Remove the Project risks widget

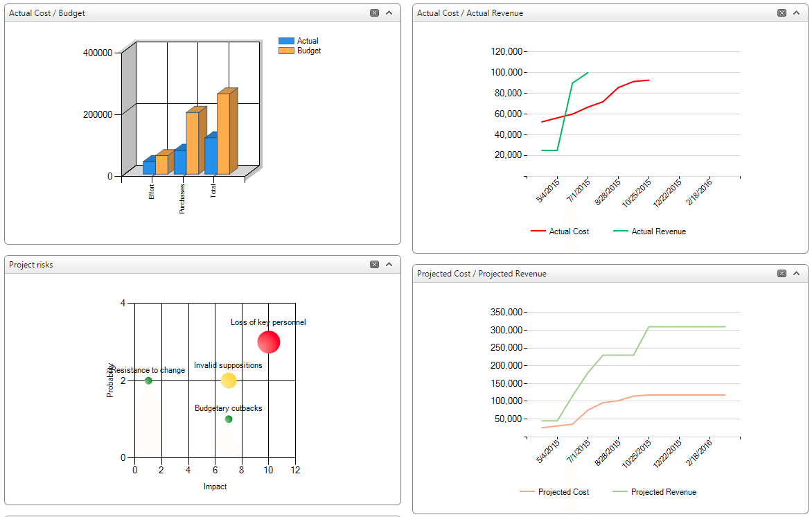pyautogui.click(x=373, y=264)
